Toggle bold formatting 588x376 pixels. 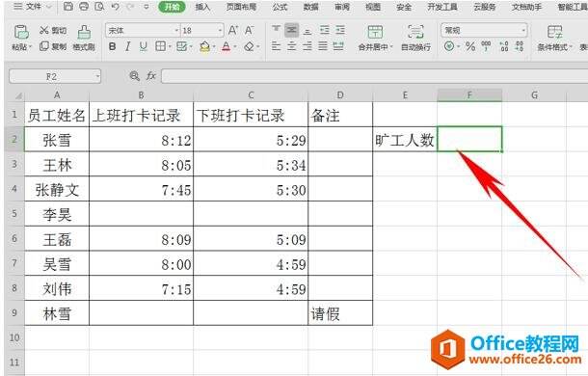[x=112, y=47]
